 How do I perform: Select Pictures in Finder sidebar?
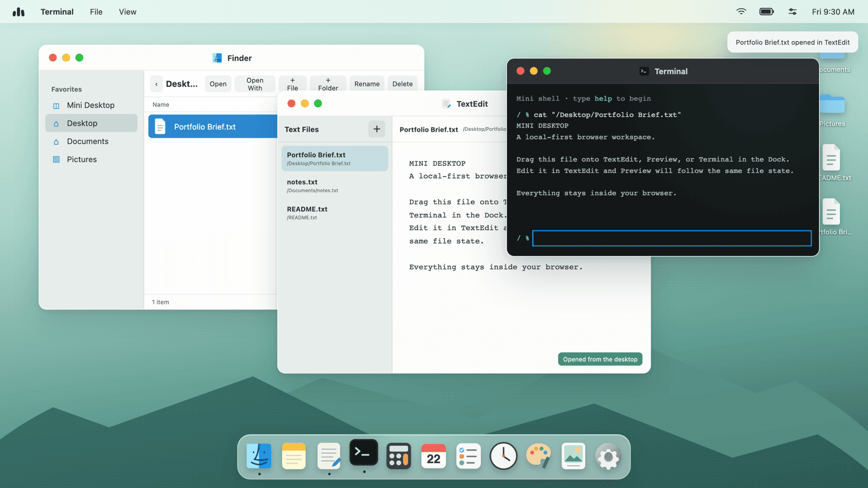coord(91,159)
